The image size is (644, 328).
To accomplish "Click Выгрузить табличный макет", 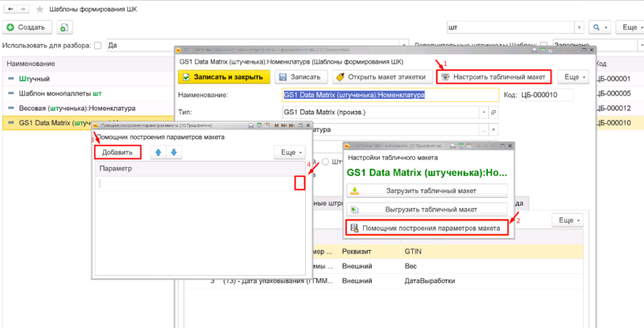I will pyautogui.click(x=427, y=209).
